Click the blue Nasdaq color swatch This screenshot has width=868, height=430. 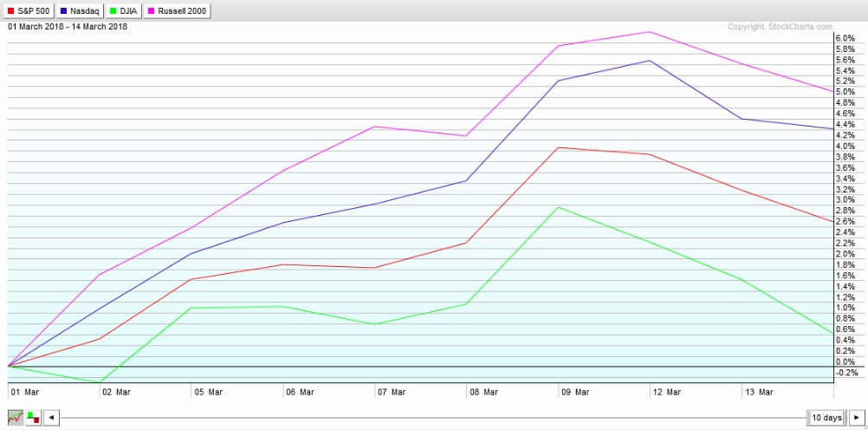(63, 10)
